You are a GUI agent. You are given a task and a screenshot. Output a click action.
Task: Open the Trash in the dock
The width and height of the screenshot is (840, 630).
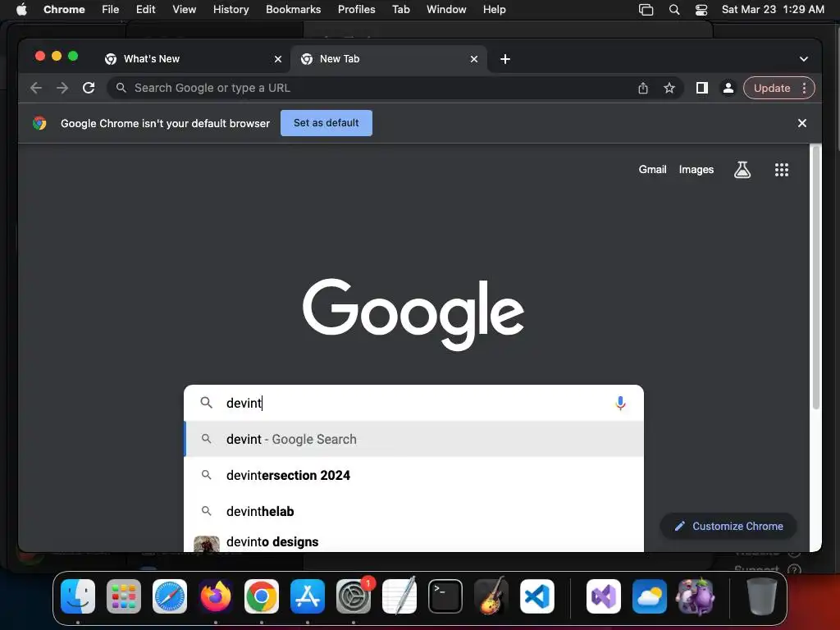[x=762, y=596]
